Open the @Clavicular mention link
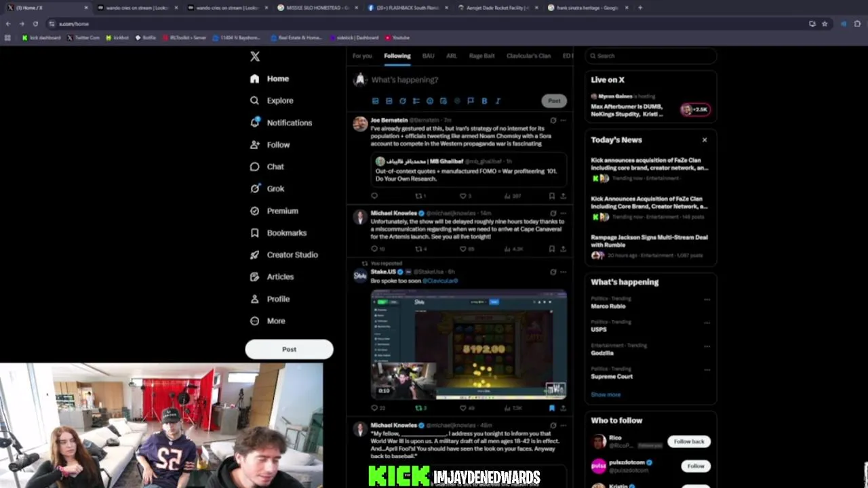This screenshot has width=868, height=488. point(440,281)
